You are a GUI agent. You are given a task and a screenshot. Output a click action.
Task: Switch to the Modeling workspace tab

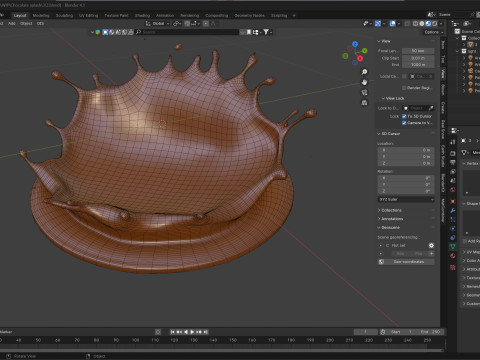coord(41,15)
